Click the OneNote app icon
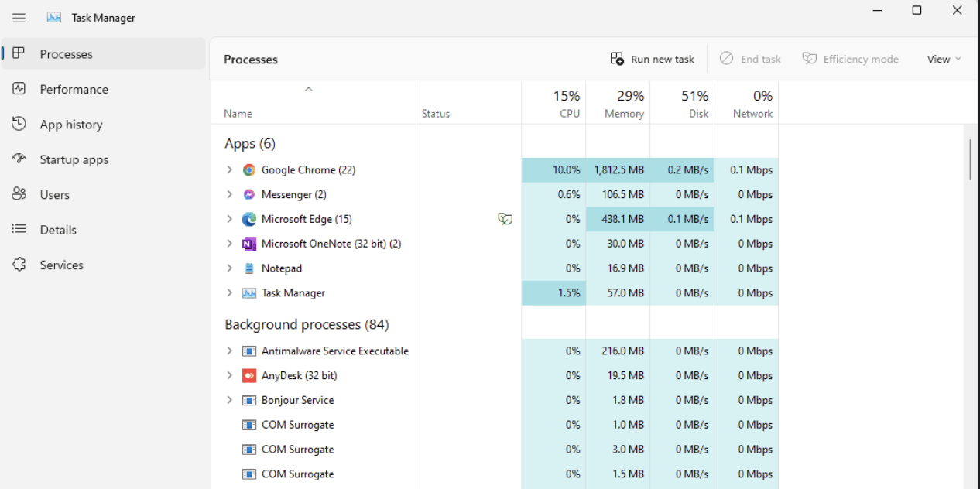The width and height of the screenshot is (980, 489). click(249, 244)
